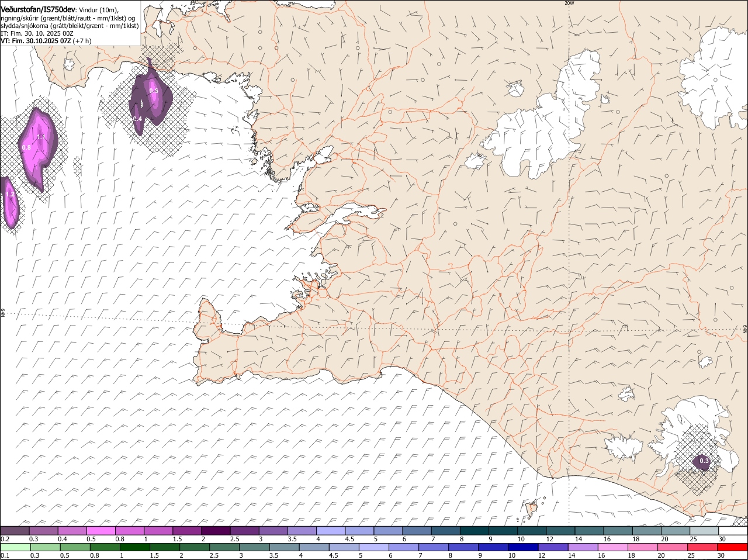748x560 pixels.
Task: Click the valid time line "VT: Fim. 30.10.2025 07Z"
Action: coord(36,41)
